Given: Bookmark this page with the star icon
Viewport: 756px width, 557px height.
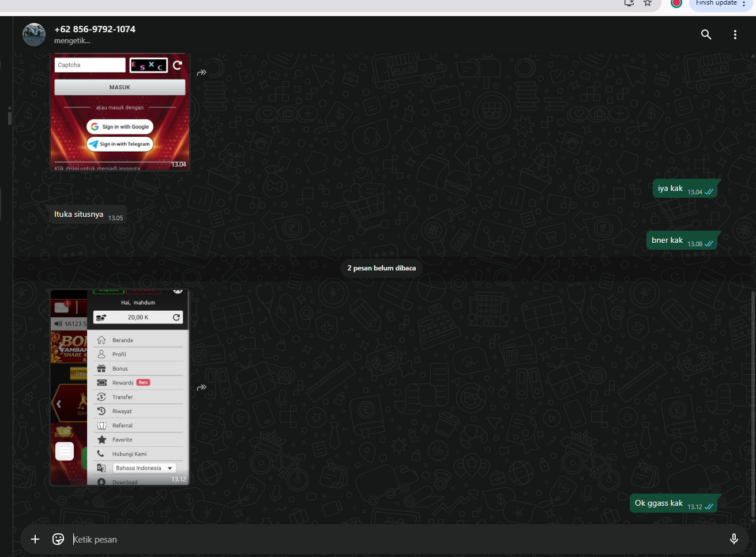Looking at the screenshot, I should pos(648,3).
